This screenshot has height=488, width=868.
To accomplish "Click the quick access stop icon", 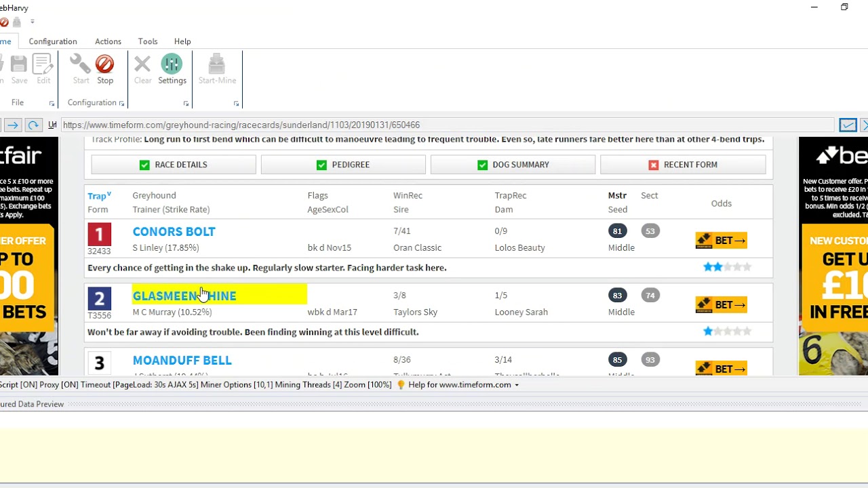I will pyautogui.click(x=4, y=22).
